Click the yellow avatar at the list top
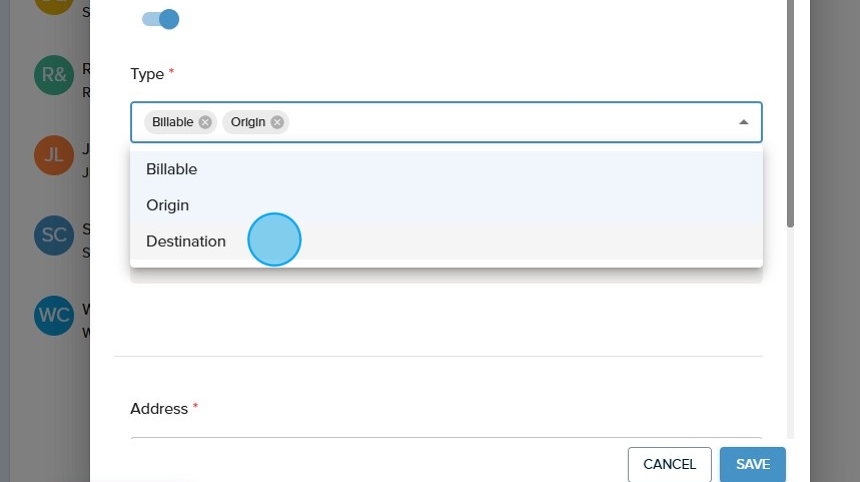 53,5
